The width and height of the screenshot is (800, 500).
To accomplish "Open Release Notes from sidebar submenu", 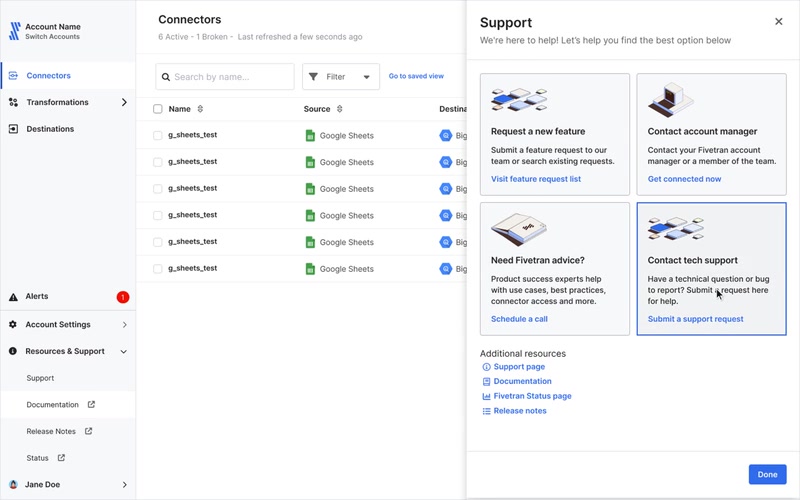I will coord(51,431).
